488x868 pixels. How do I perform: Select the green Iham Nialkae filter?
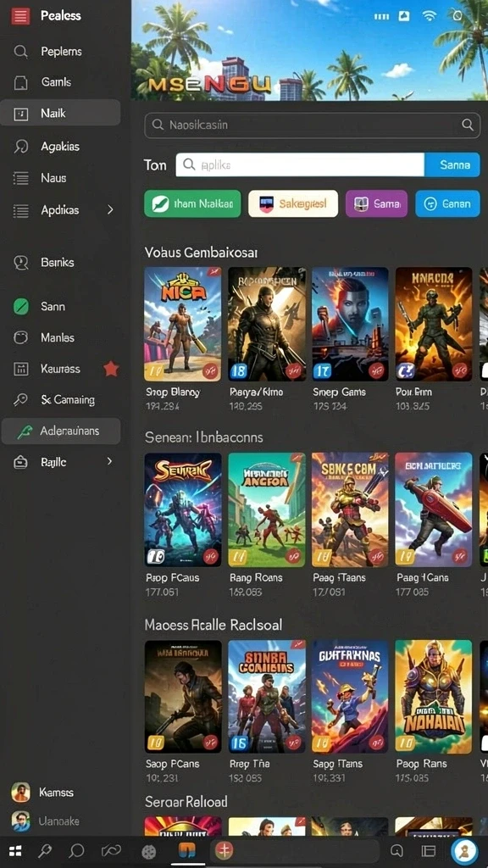tap(192, 203)
